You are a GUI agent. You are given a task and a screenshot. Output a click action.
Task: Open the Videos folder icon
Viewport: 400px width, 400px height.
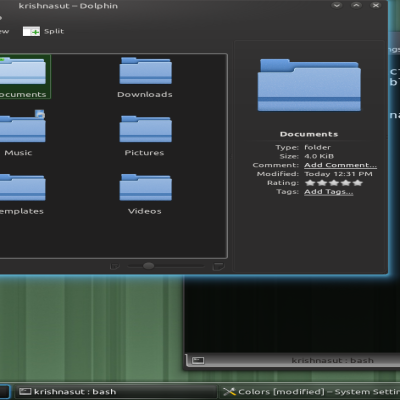pyautogui.click(x=146, y=187)
